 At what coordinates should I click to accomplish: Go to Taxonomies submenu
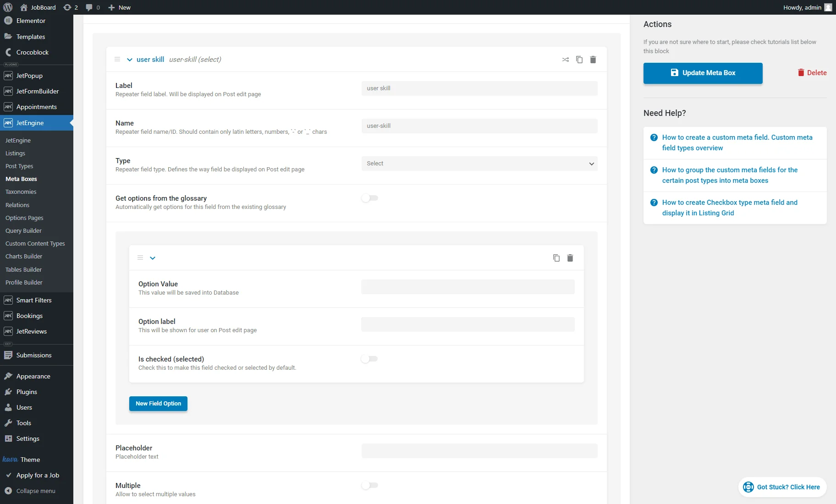21,192
